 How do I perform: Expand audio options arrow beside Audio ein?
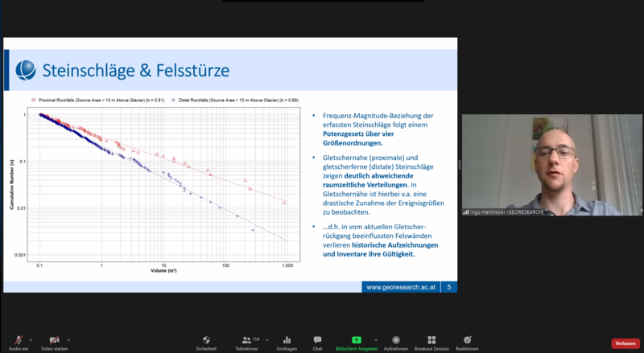31,339
